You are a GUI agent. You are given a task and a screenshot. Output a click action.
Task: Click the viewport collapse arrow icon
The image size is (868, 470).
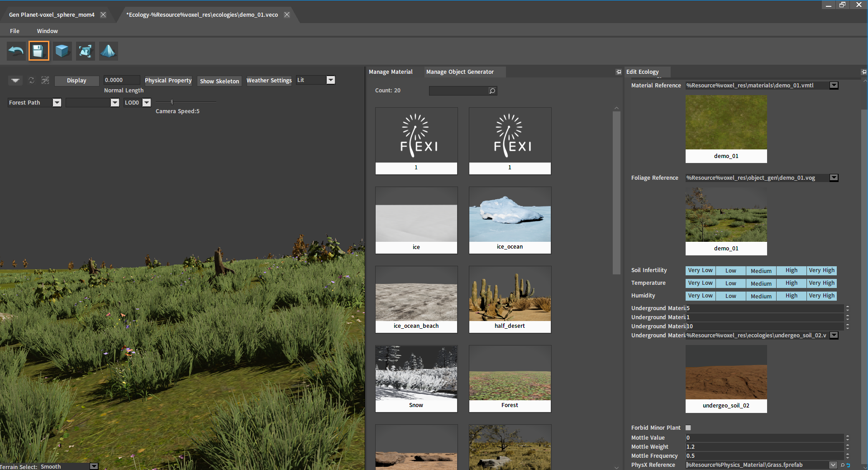click(15, 80)
